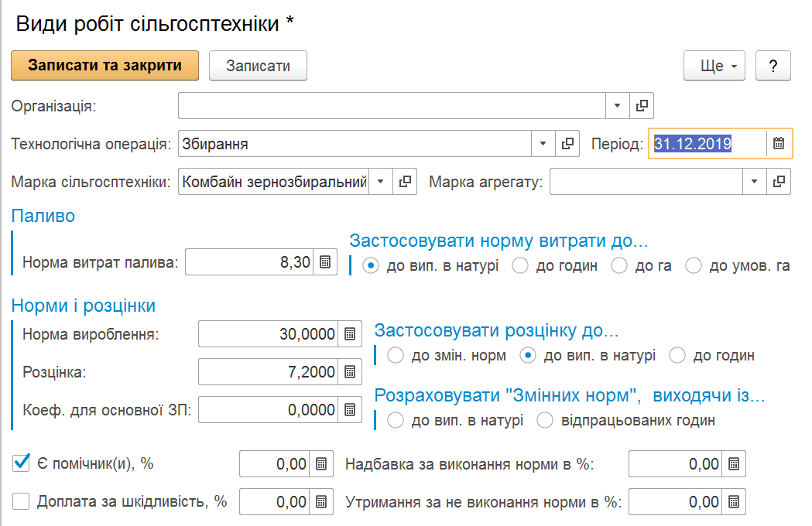The height and width of the screenshot is (526, 812).
Task: Open the Ще menu
Action: click(714, 66)
